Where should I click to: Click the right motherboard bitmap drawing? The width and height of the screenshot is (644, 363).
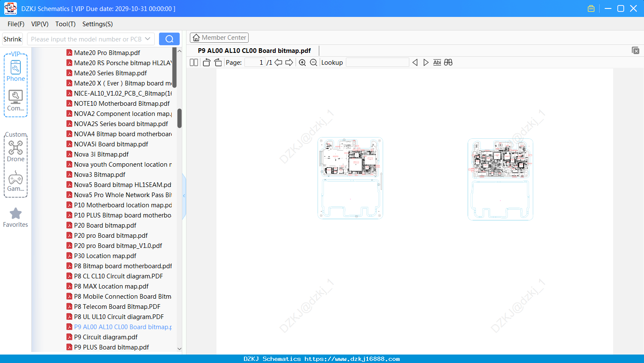click(500, 179)
